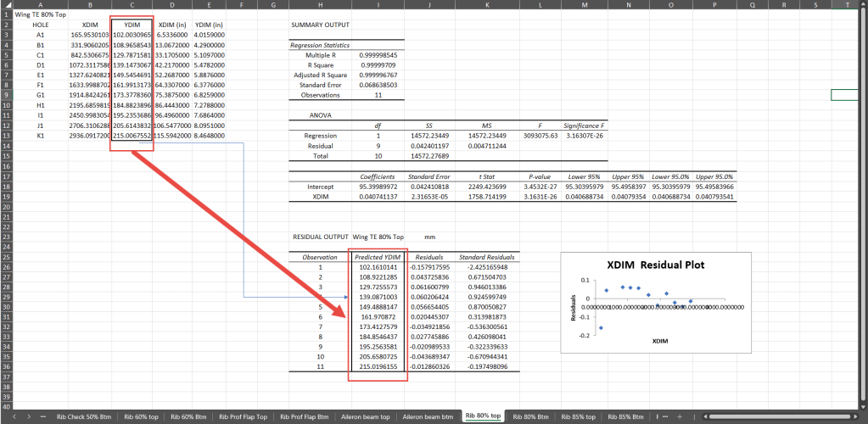Select column C by its header
The height and width of the screenshot is (424, 868).
132,4
